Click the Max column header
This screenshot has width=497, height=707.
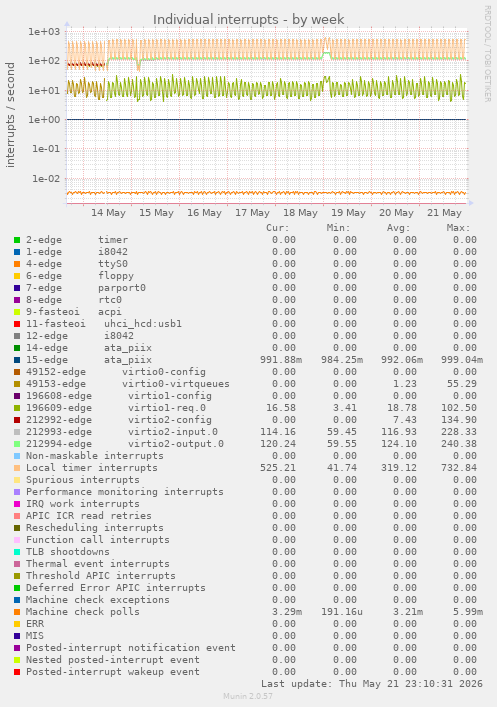[459, 228]
